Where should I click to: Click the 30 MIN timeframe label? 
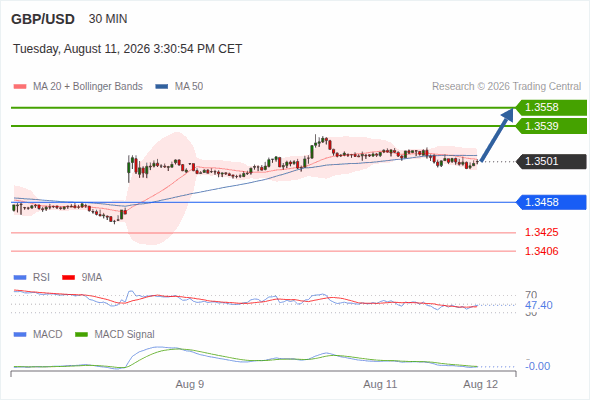(x=108, y=19)
